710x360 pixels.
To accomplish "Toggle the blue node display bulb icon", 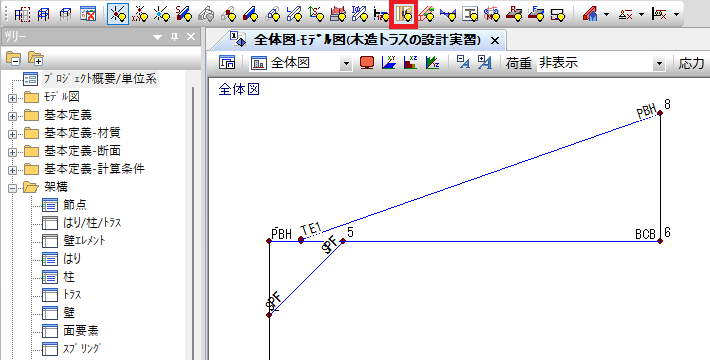I will tap(162, 14).
